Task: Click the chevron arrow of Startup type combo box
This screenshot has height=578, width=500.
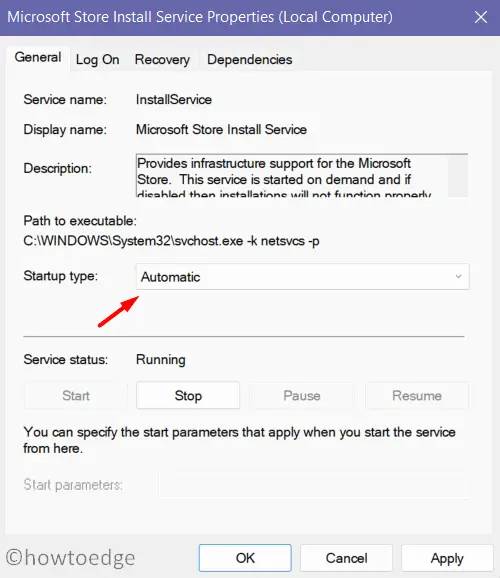Action: click(458, 276)
